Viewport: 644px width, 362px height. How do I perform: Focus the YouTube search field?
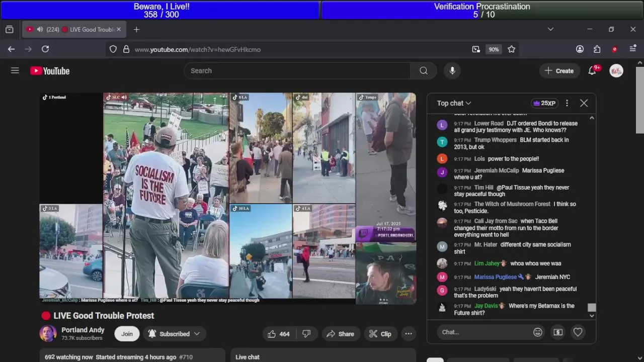[x=297, y=71]
